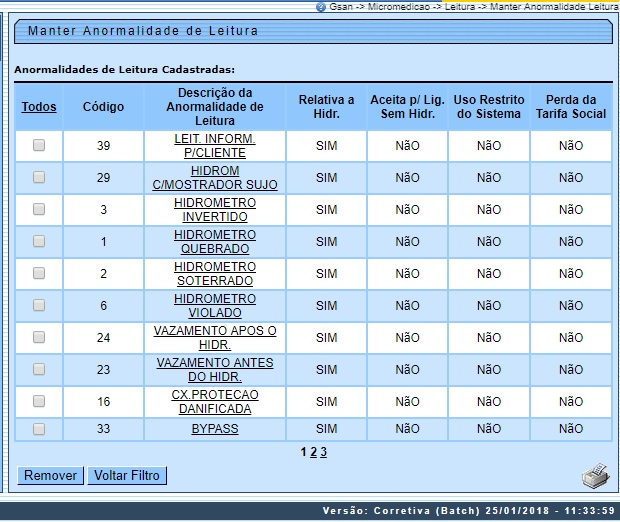The image size is (620, 522).
Task: Click the Todos select-all link
Action: (x=39, y=107)
